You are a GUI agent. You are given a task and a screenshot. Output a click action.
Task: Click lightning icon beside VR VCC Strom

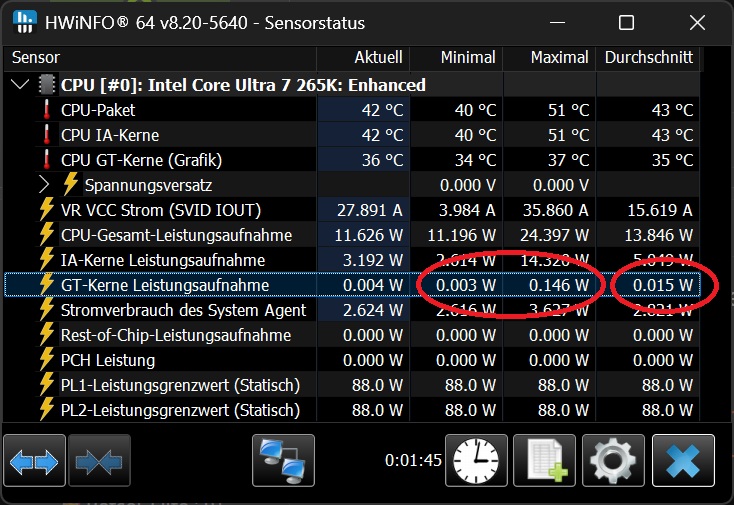point(47,210)
